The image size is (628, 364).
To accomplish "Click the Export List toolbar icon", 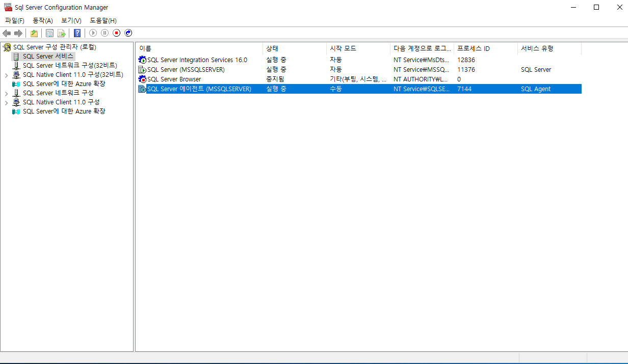I will pos(61,33).
